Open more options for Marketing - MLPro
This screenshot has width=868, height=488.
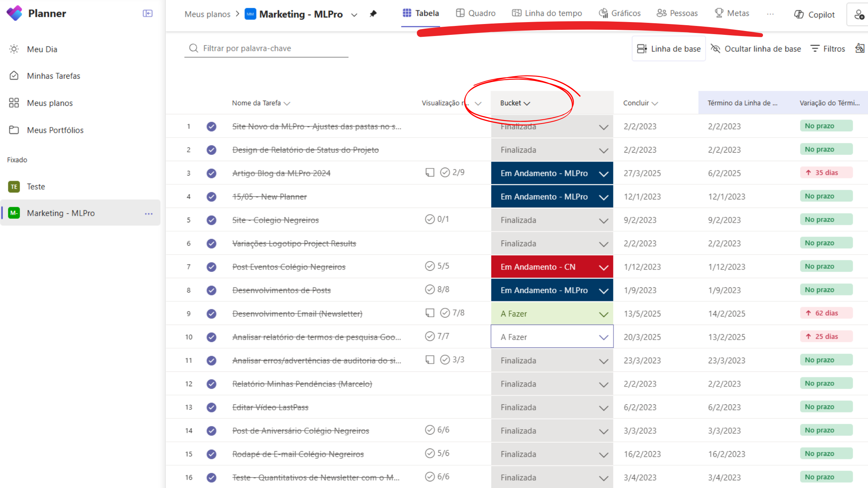point(149,213)
